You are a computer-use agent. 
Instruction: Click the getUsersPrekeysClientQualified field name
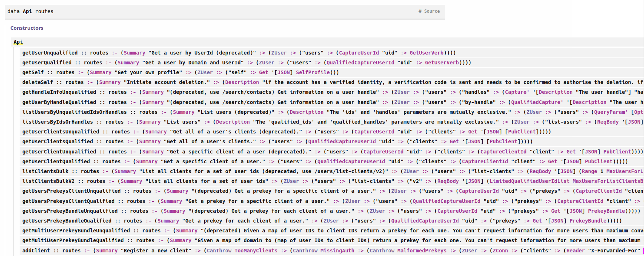(68, 201)
